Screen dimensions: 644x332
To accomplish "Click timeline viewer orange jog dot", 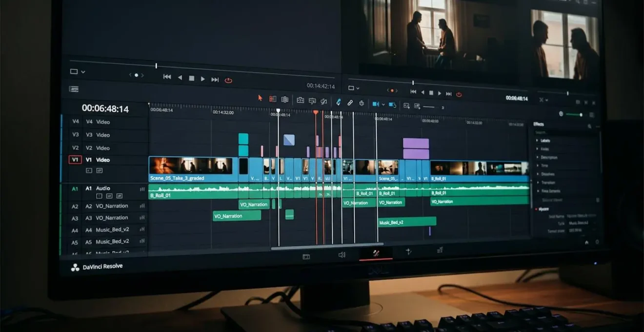I will [x=392, y=90].
